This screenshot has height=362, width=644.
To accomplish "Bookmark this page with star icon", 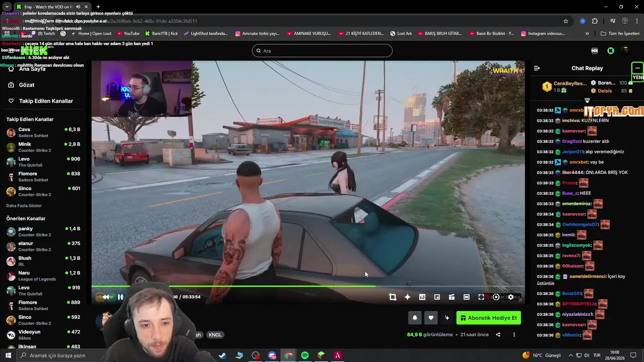I will (x=566, y=21).
